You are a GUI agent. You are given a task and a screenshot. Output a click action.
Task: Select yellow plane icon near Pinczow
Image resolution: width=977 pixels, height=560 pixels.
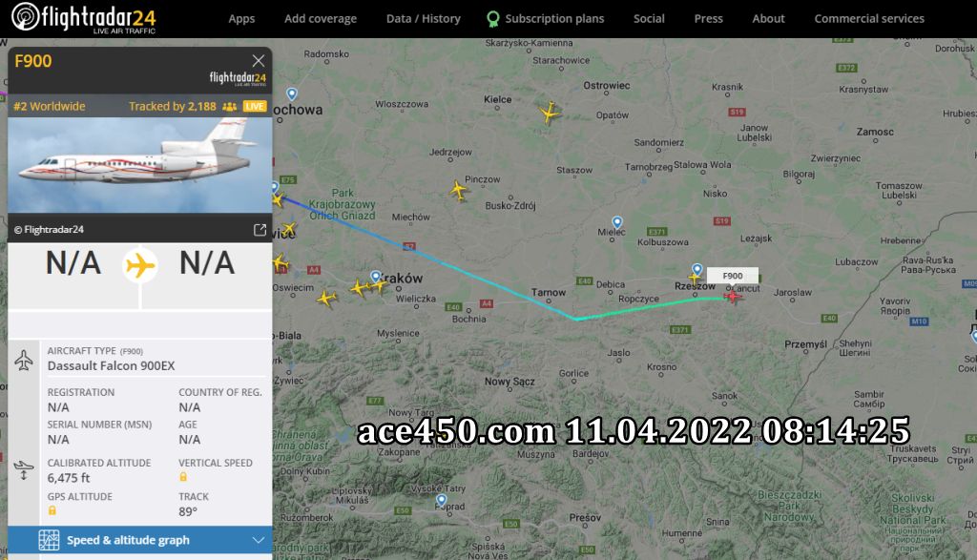[459, 190]
